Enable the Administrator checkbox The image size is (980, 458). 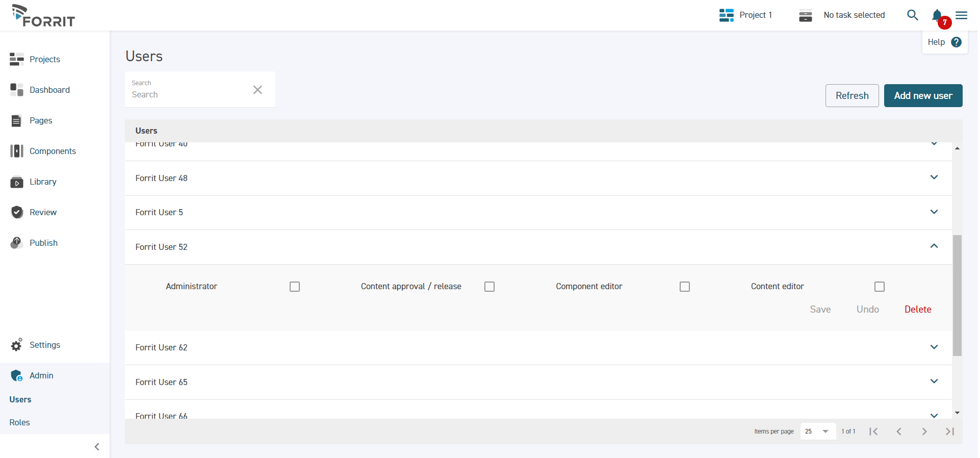pyautogui.click(x=295, y=287)
